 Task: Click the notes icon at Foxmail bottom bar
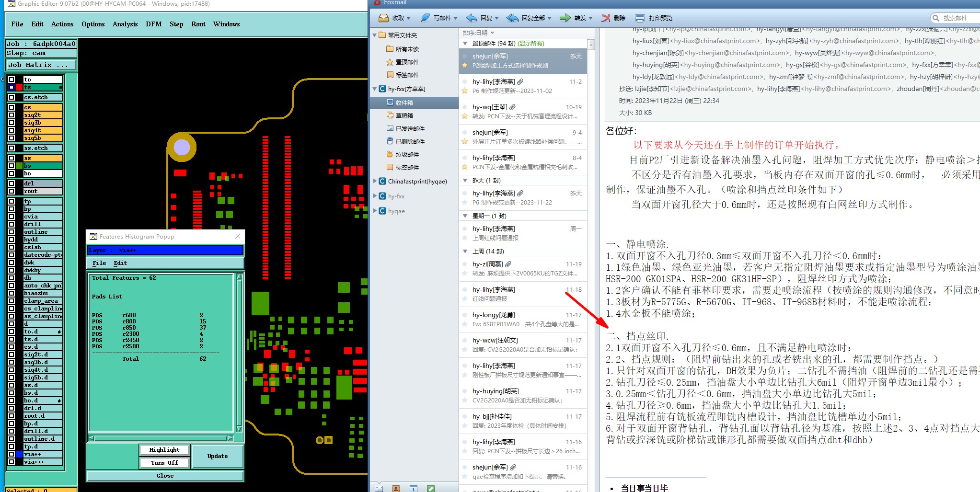tap(431, 488)
